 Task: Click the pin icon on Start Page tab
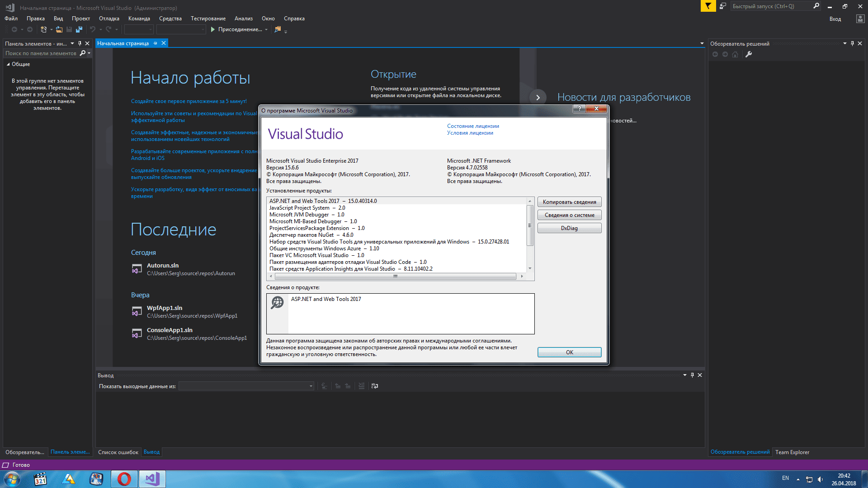(x=155, y=43)
